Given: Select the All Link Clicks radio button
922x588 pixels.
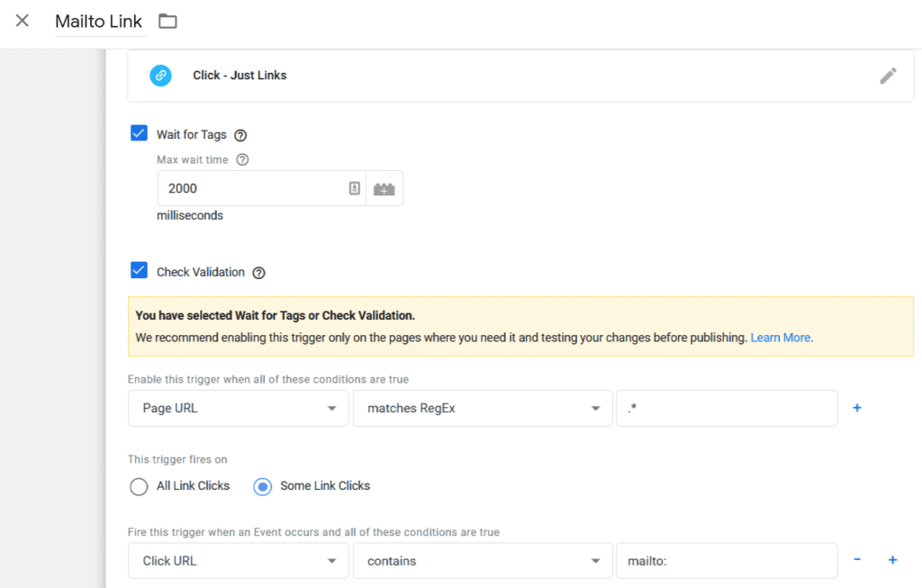Looking at the screenshot, I should coord(139,487).
